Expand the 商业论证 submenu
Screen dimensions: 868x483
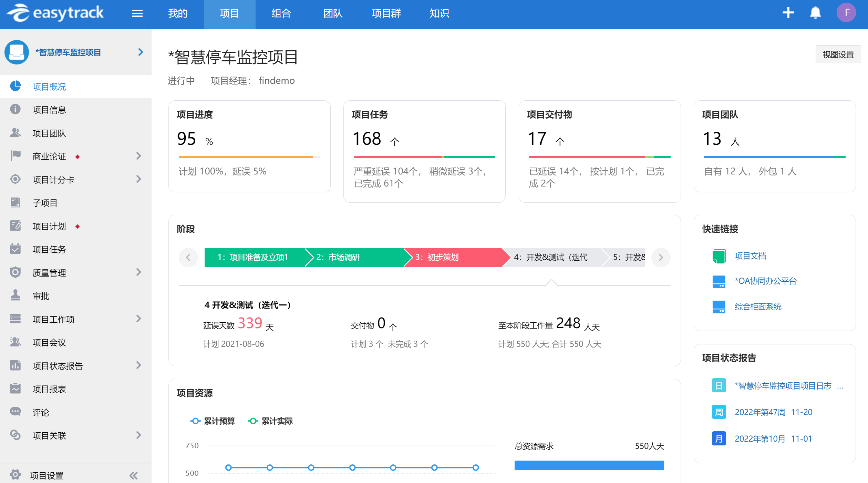tap(138, 156)
